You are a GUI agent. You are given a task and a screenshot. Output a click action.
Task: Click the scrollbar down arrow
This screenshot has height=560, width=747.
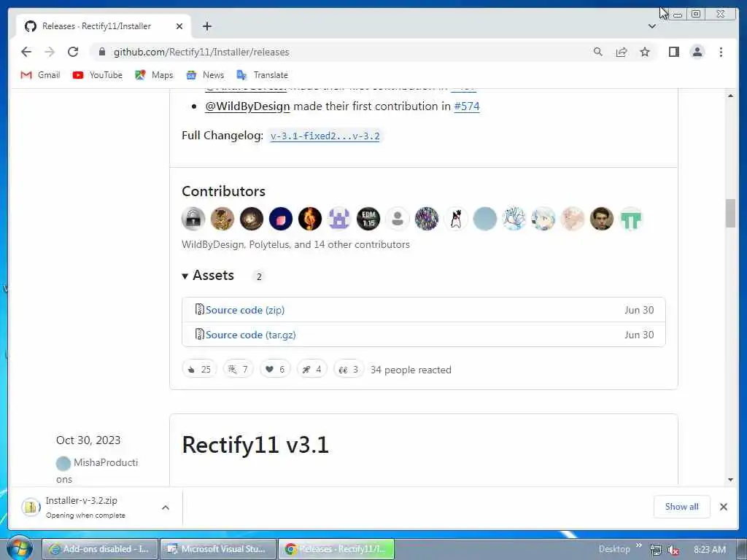[x=730, y=480]
